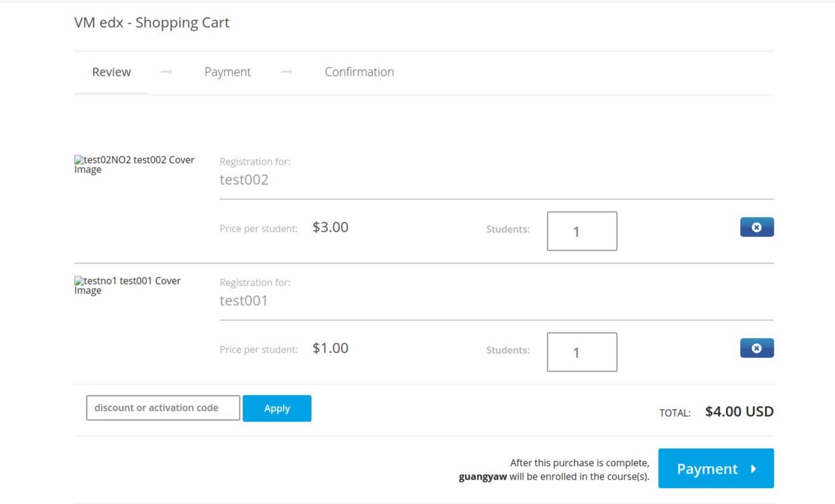Click the test002 registration title
835x504 pixels.
pyautogui.click(x=244, y=180)
